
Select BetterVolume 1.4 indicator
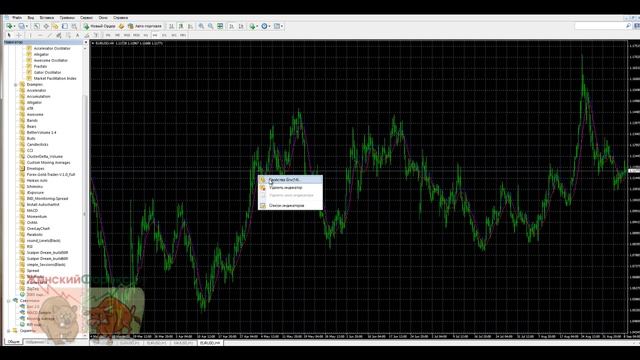click(x=41, y=132)
